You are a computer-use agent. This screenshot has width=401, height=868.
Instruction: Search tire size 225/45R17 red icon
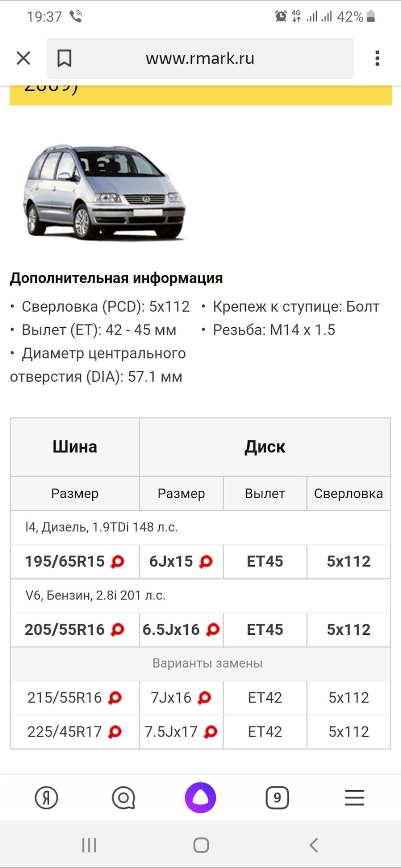pyautogui.click(x=115, y=731)
